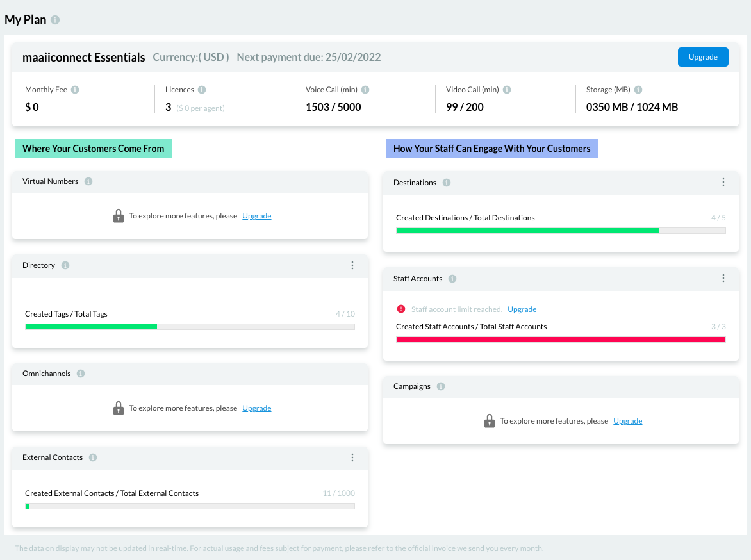Click the Created Destinations progress bar

[x=561, y=231]
